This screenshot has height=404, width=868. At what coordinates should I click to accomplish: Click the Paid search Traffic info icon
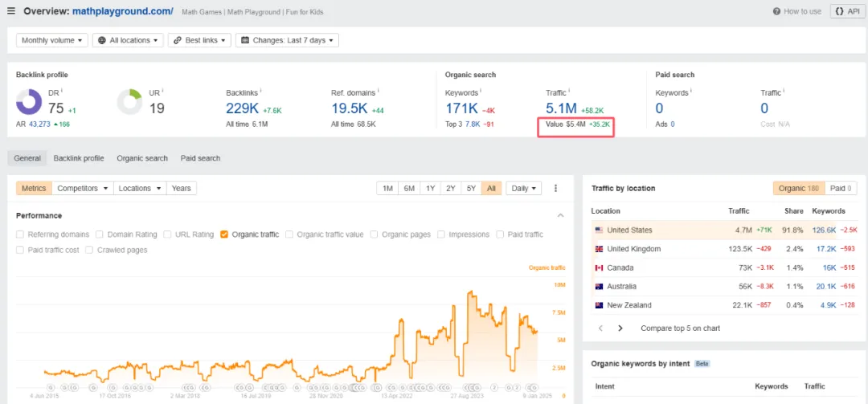pos(784,92)
